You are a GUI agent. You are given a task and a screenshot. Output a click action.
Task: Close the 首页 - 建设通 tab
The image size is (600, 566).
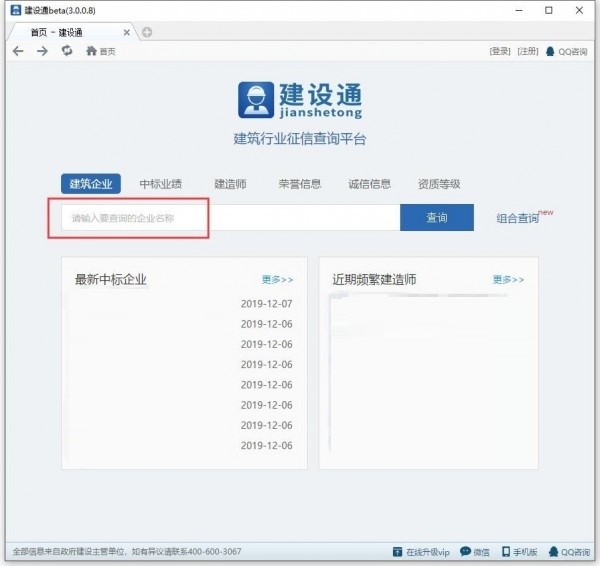127,33
